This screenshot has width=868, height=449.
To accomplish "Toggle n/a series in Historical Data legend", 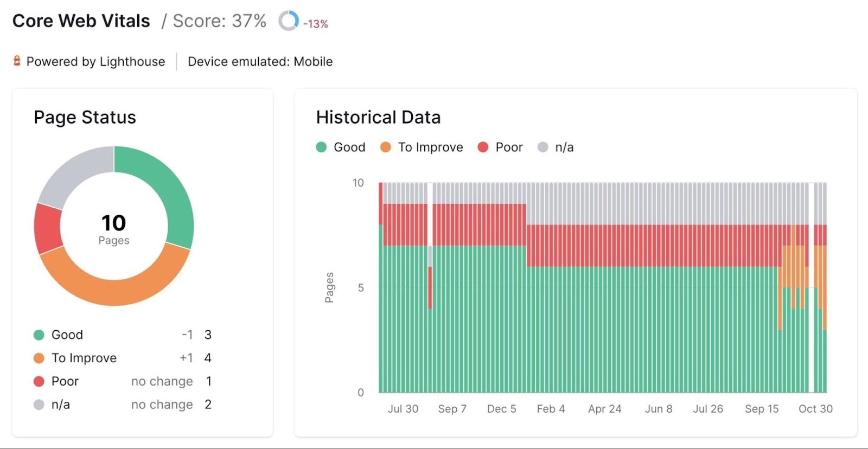I will tap(556, 147).
